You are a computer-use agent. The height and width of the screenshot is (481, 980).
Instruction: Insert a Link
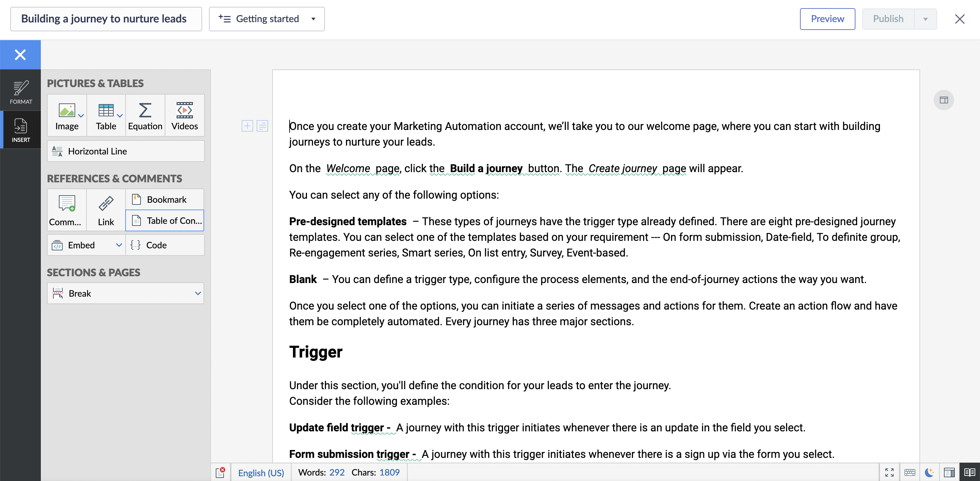[x=106, y=210]
